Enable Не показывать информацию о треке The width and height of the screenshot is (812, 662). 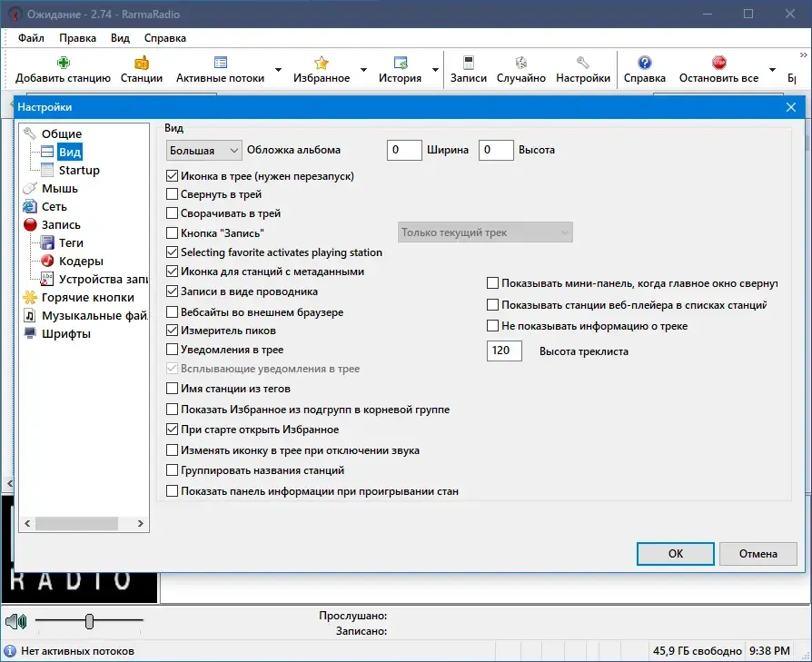pos(492,326)
